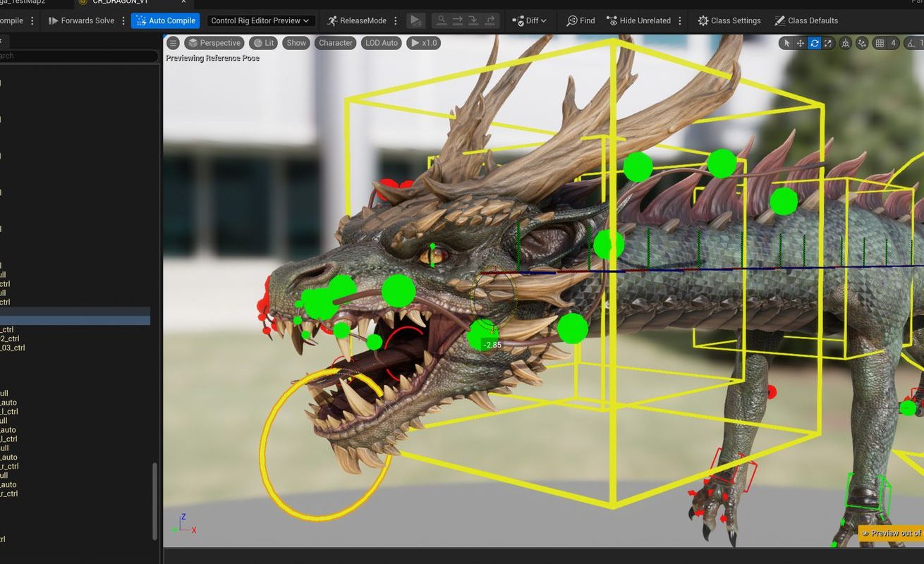Select the Translate transform tool
The height and width of the screenshot is (564, 924).
tap(801, 43)
